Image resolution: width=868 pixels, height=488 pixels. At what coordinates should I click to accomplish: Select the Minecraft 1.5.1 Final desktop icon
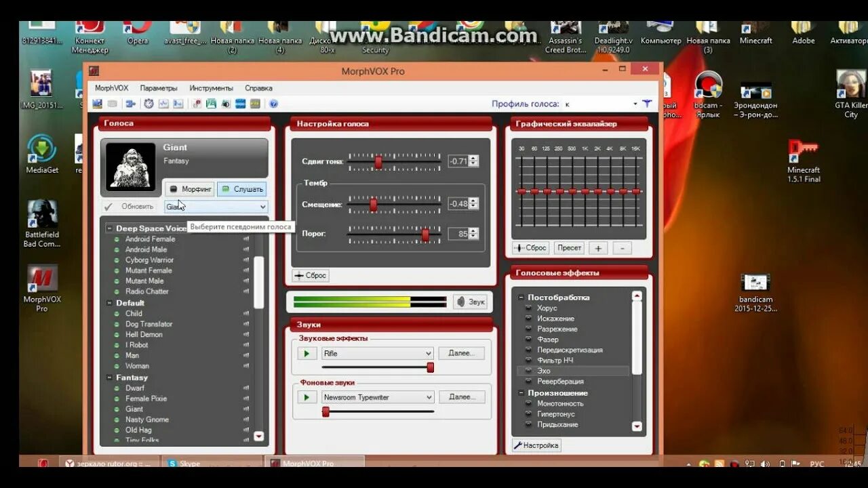coord(804,161)
